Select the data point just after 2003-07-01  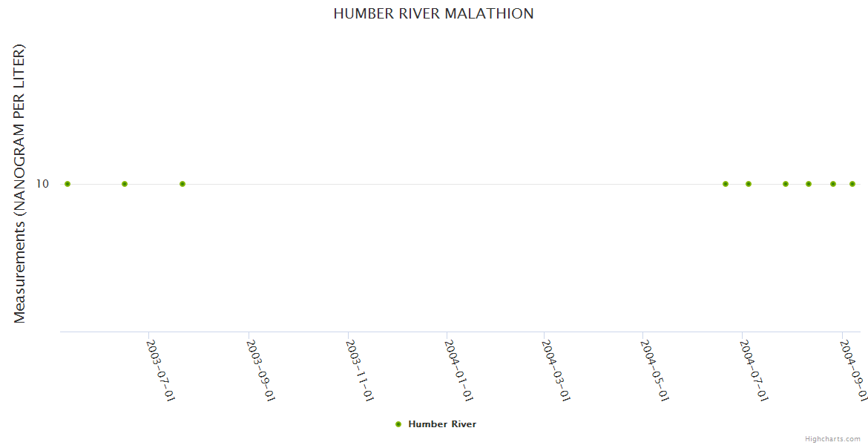pyautogui.click(x=183, y=184)
